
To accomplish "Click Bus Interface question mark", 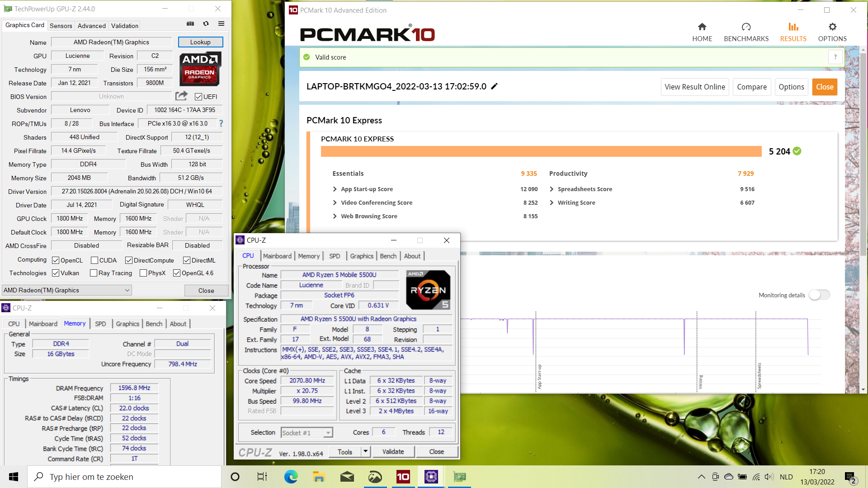I will coord(221,123).
